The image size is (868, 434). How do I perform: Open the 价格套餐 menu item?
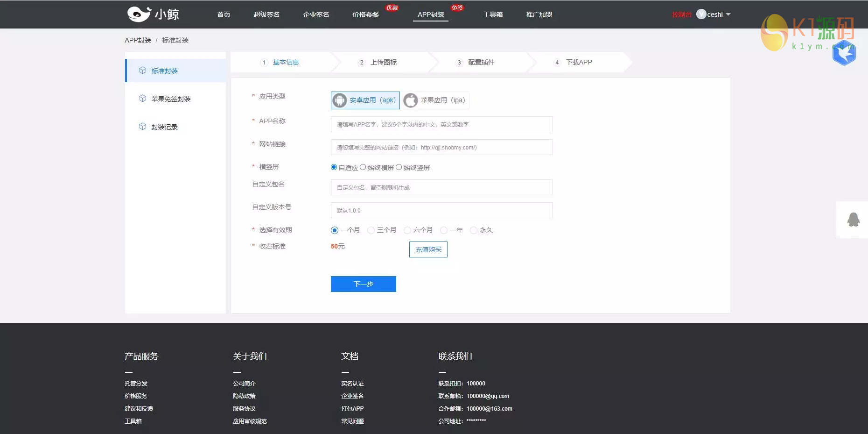(x=365, y=14)
